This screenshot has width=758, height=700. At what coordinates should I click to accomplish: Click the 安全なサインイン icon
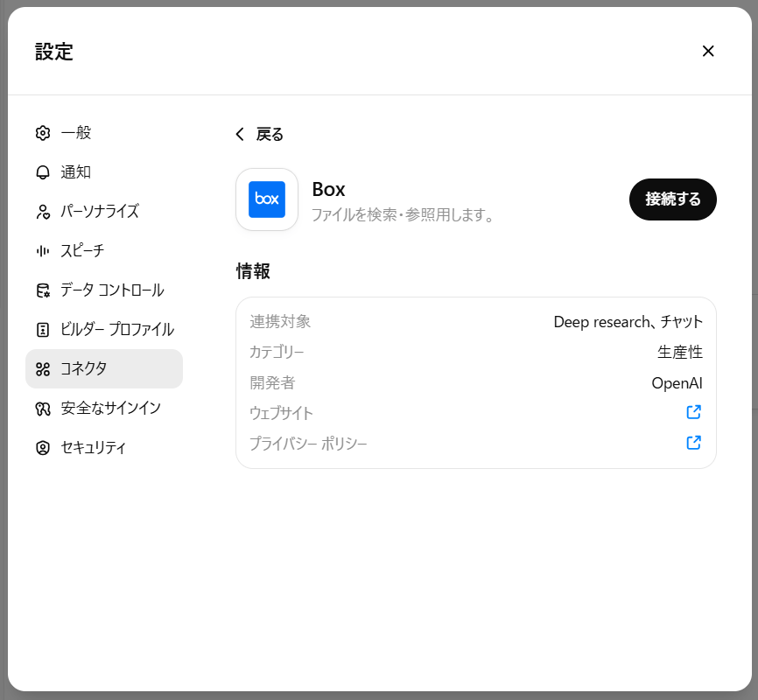[x=43, y=409]
